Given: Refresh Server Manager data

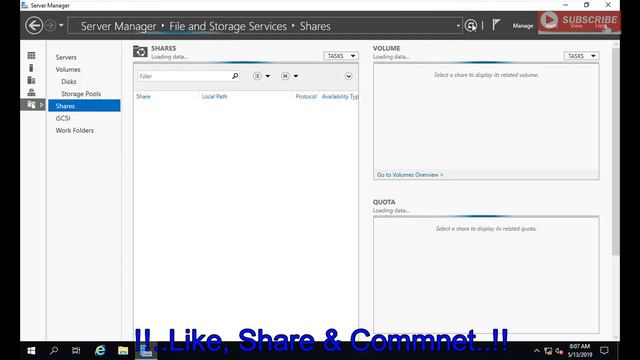Looking at the screenshot, I should [471, 25].
